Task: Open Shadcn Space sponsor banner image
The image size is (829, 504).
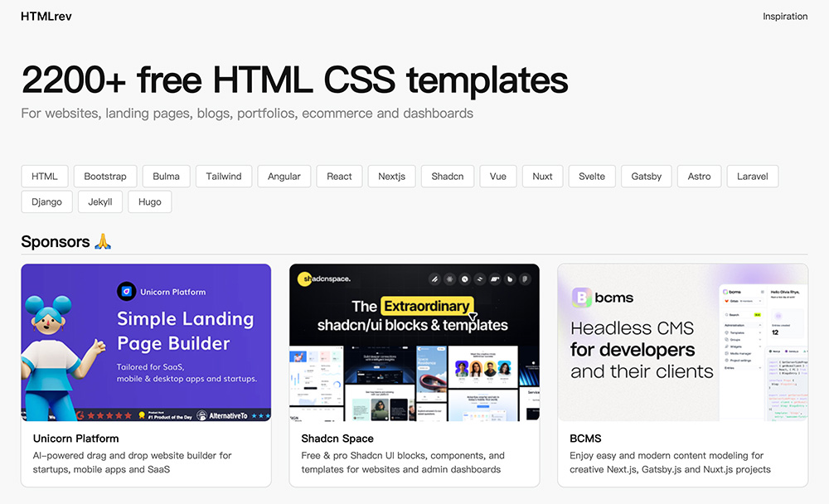Action: (x=414, y=342)
